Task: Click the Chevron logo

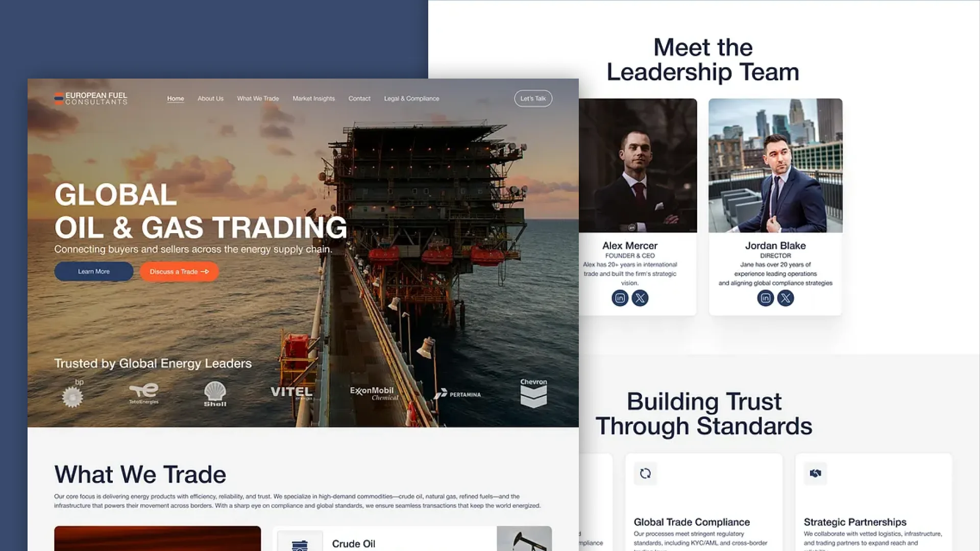Action: pyautogui.click(x=533, y=393)
